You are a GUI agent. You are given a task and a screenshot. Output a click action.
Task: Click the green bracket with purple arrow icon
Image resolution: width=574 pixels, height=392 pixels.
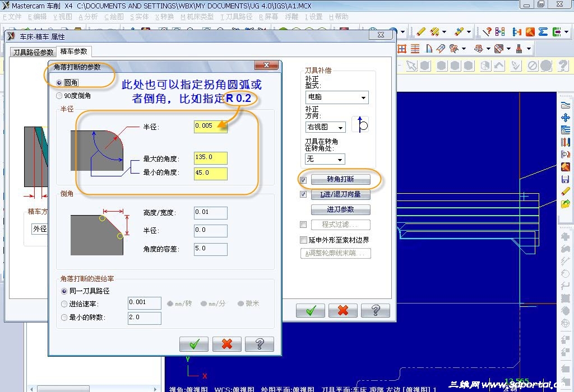point(557,32)
